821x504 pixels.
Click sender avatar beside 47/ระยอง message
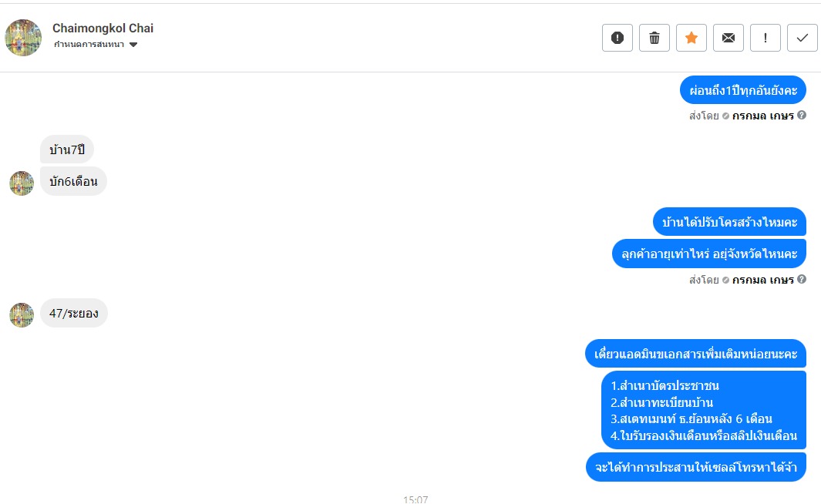click(x=22, y=314)
